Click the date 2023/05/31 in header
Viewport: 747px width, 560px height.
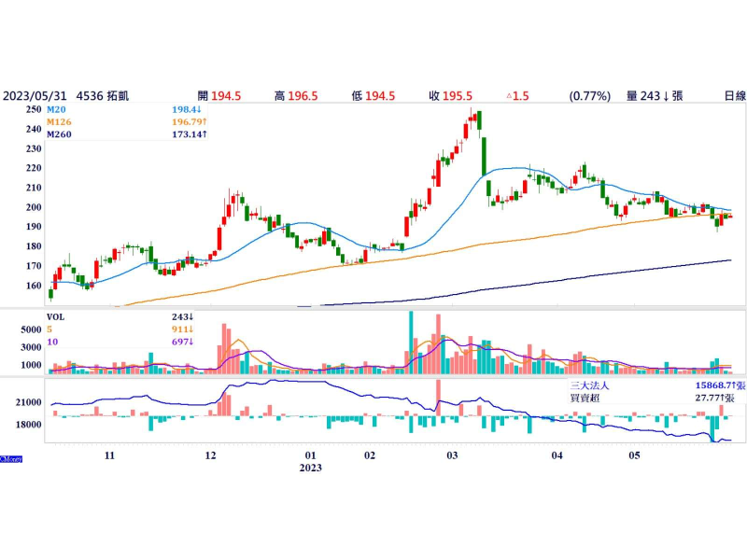click(x=34, y=96)
